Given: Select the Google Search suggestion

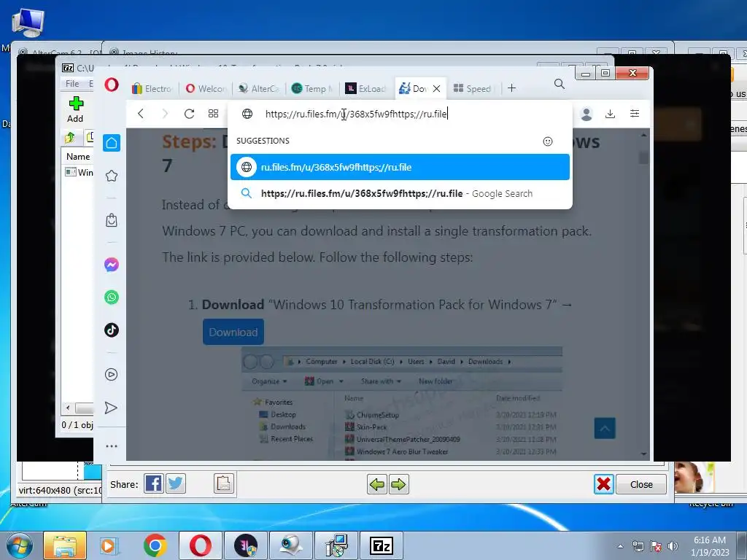Looking at the screenshot, I should (x=400, y=193).
